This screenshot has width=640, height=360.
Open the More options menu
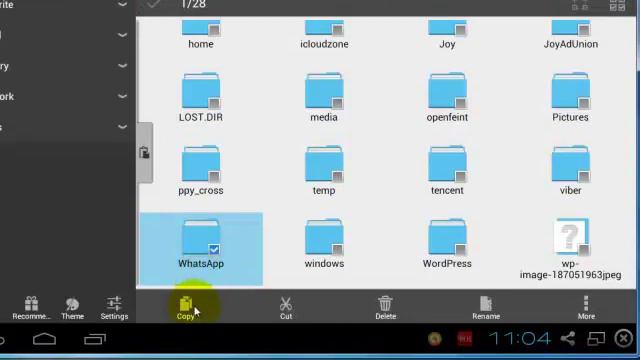(x=586, y=308)
